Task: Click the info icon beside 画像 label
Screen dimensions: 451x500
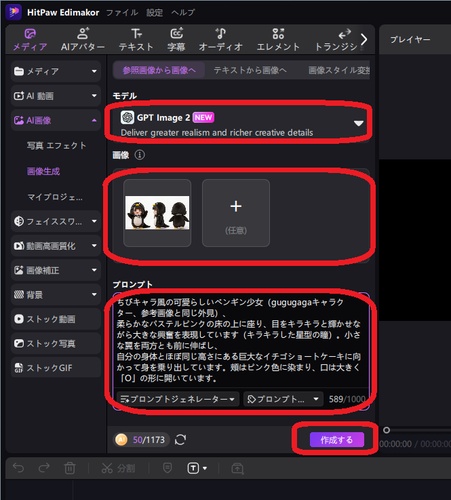Action: [x=140, y=155]
